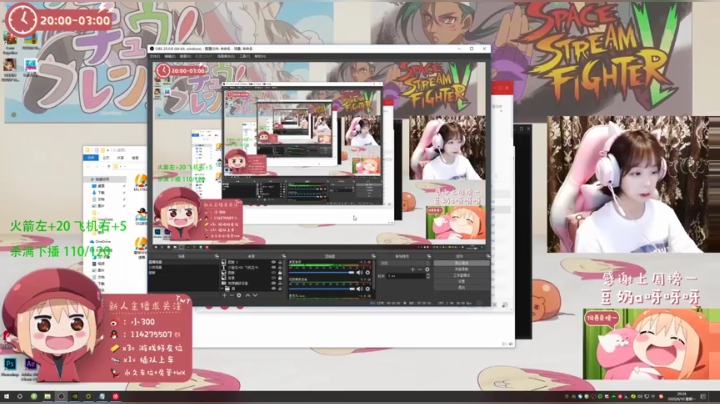Screen dimensions: 720x404
Task: Adjust transition duration stepper arrows
Action: (x=428, y=275)
